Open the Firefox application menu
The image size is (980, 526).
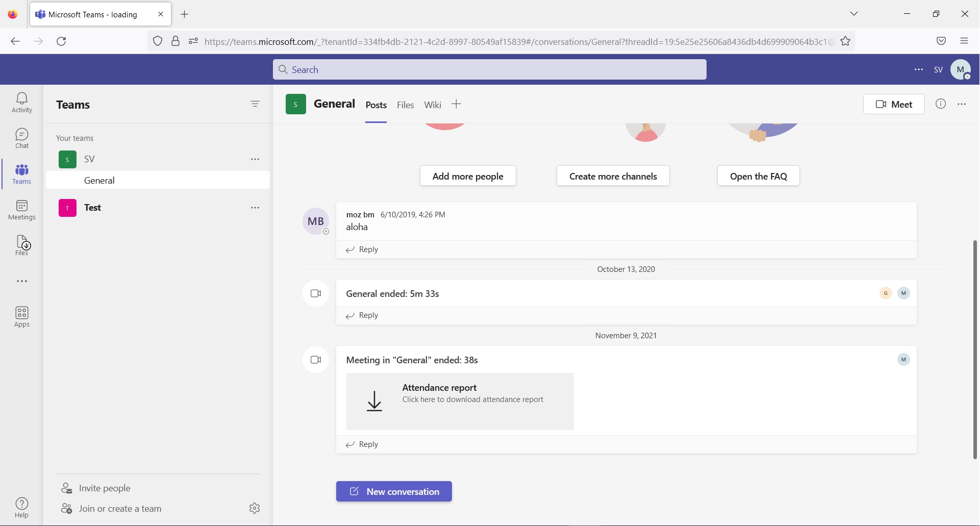coord(965,41)
